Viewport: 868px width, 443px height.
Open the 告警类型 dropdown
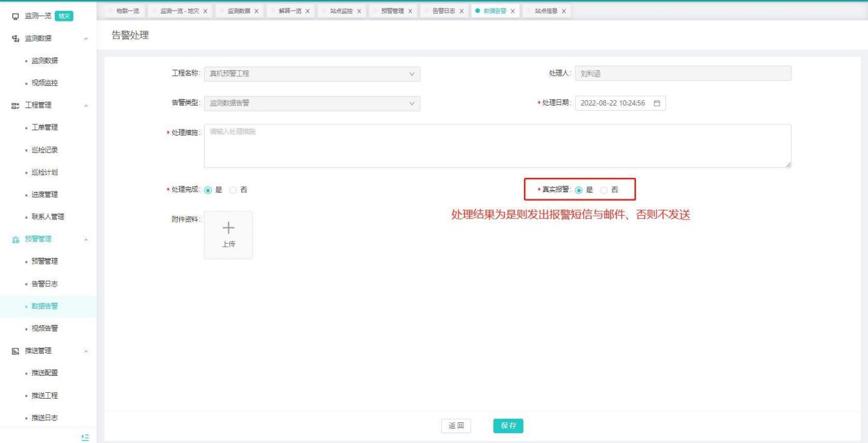(312, 104)
